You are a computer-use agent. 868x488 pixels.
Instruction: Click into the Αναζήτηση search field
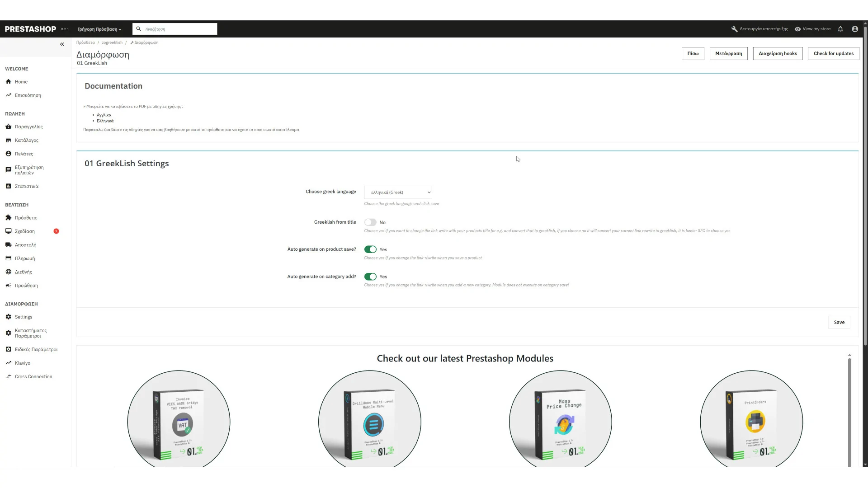click(179, 29)
